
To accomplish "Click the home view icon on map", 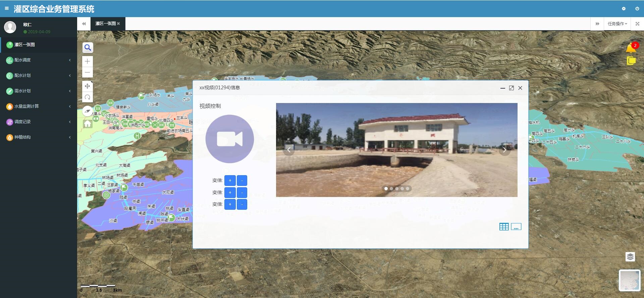I will [88, 124].
